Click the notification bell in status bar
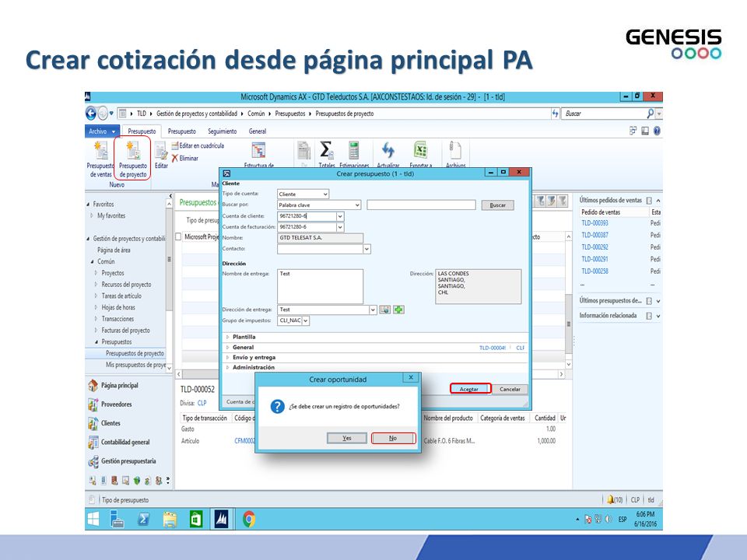 610,499
